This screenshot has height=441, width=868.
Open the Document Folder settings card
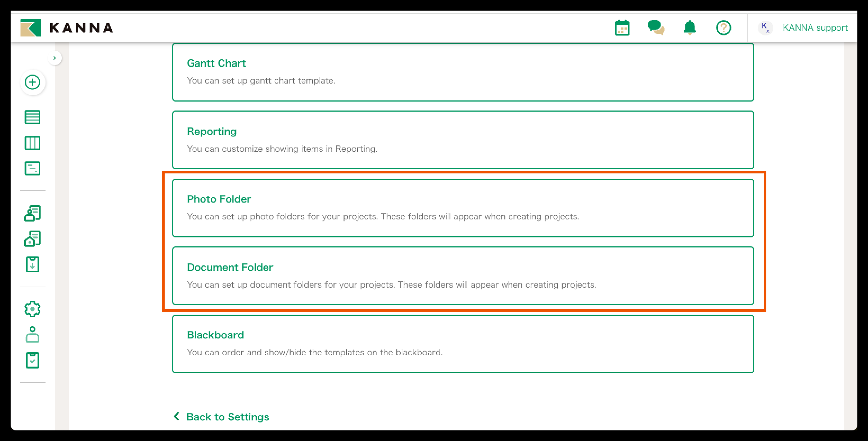[463, 276]
